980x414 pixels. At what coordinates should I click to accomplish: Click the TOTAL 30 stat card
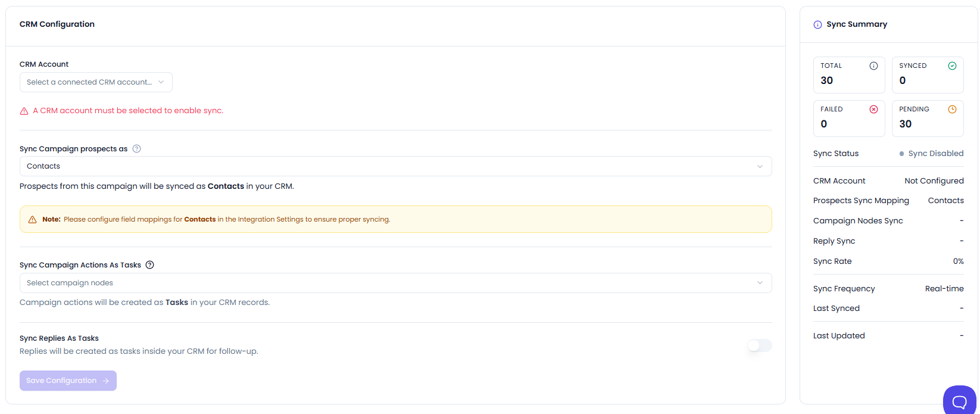coord(849,75)
